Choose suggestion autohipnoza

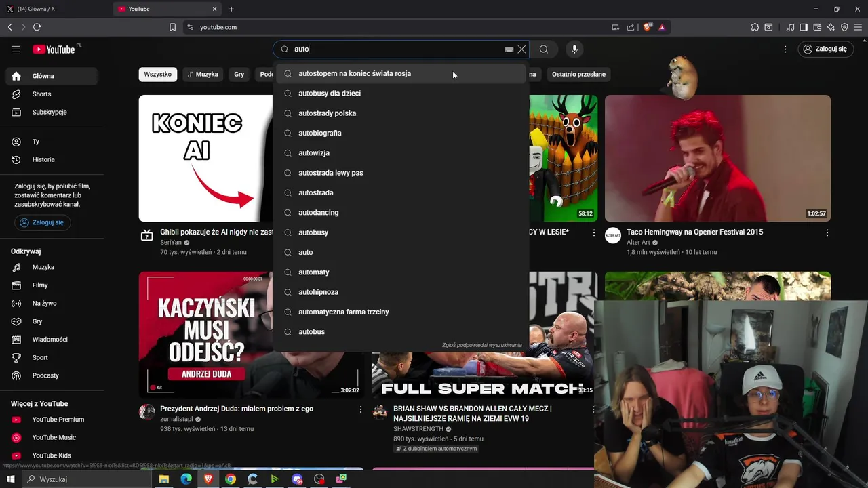tap(401, 292)
